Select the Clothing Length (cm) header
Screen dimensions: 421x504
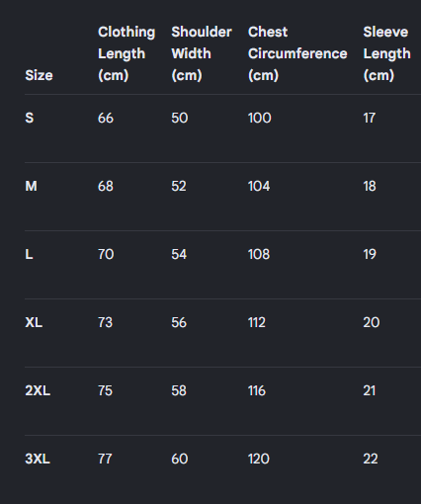tap(126, 53)
